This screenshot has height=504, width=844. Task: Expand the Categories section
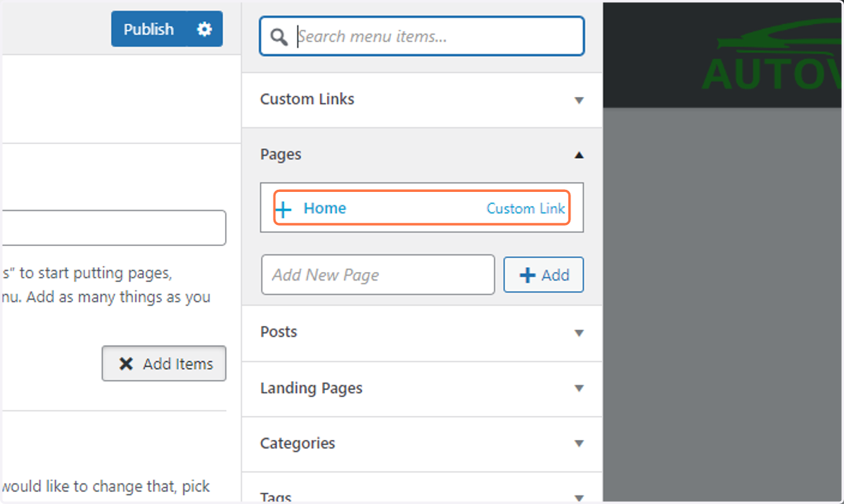coord(422,444)
